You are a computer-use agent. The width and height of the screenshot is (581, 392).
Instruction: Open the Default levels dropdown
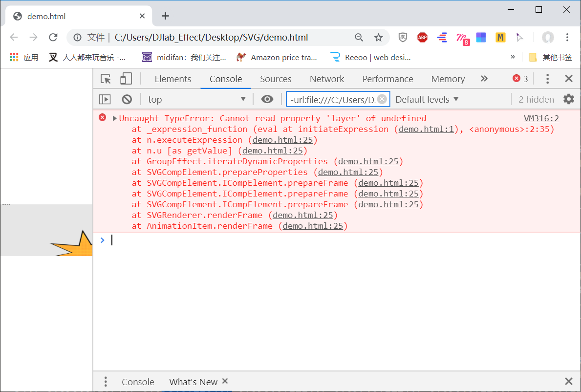point(427,99)
